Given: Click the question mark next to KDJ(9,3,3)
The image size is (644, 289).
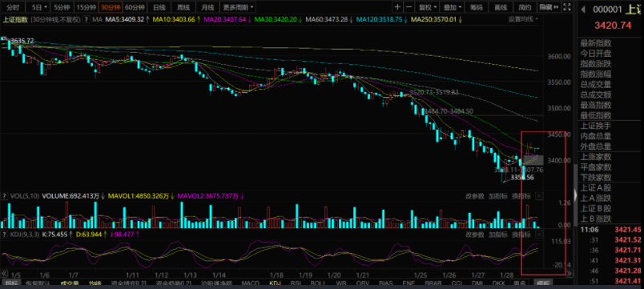Looking at the screenshot, I should pos(5,235).
